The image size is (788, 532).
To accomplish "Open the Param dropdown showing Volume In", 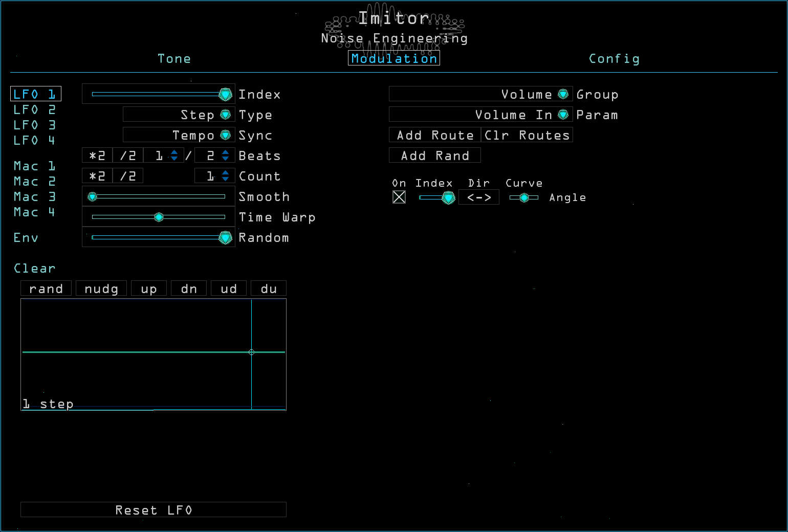I will tap(481, 114).
